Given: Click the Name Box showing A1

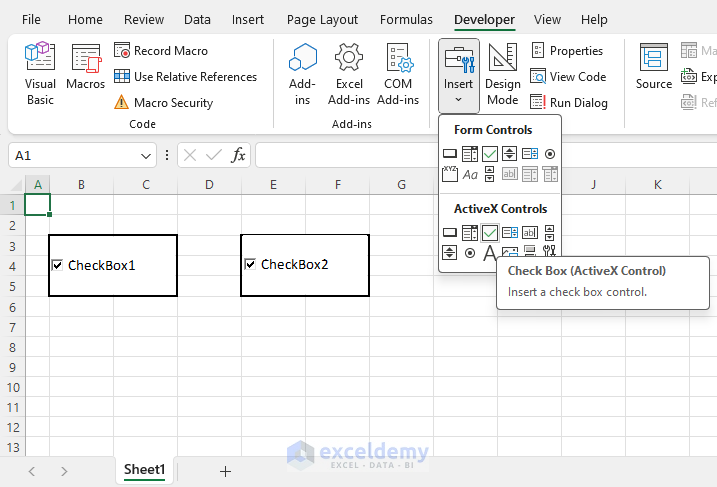Looking at the screenshot, I should tap(82, 155).
